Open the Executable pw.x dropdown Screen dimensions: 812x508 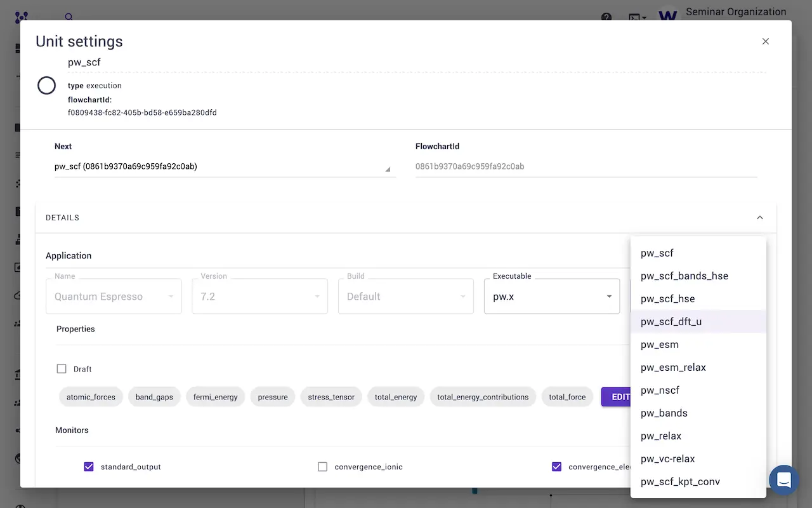(x=551, y=297)
